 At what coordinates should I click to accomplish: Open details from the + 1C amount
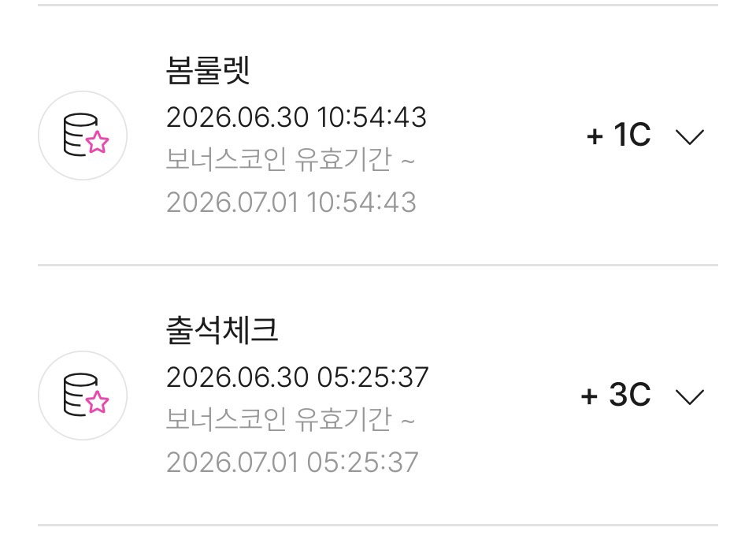[x=619, y=135]
